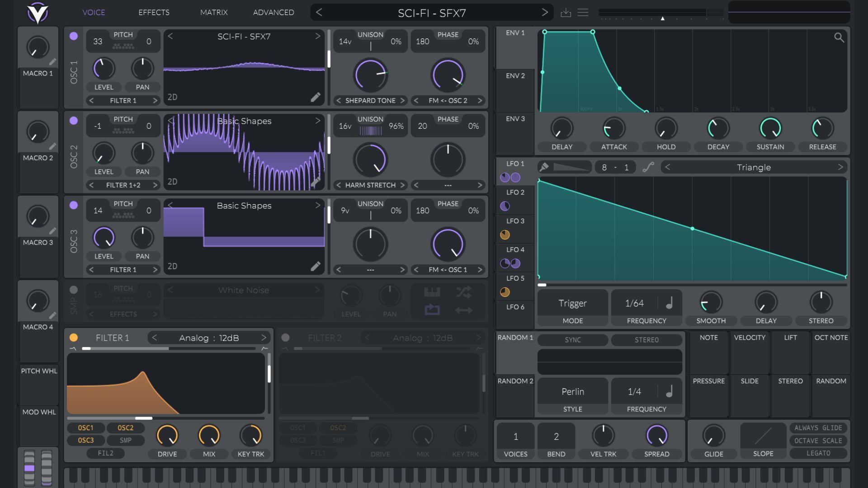Click Random STEREO button
Image resolution: width=868 pixels, height=488 pixels.
point(646,340)
